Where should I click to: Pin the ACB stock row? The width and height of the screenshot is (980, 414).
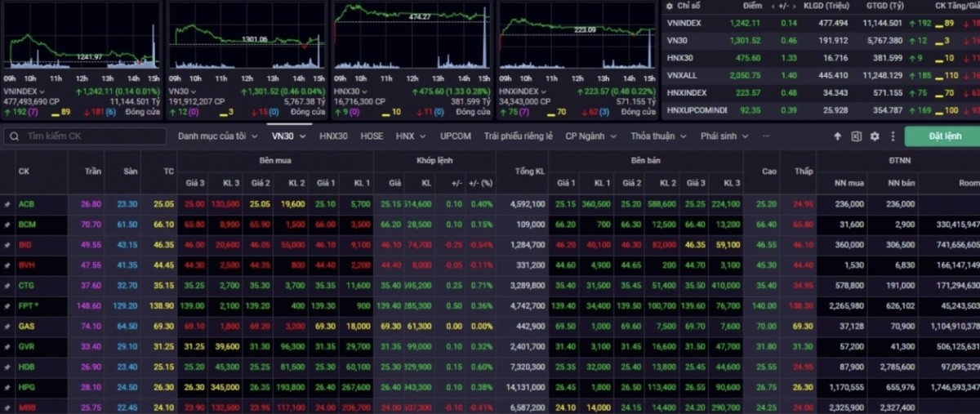coord(7,203)
